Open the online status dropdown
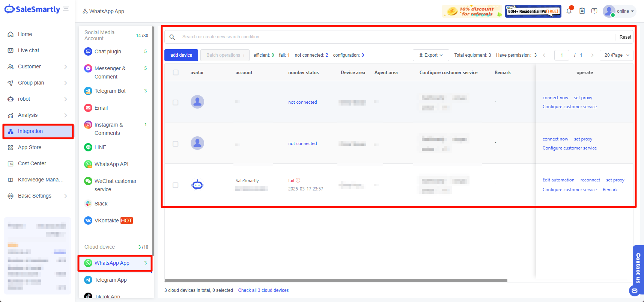 [625, 11]
